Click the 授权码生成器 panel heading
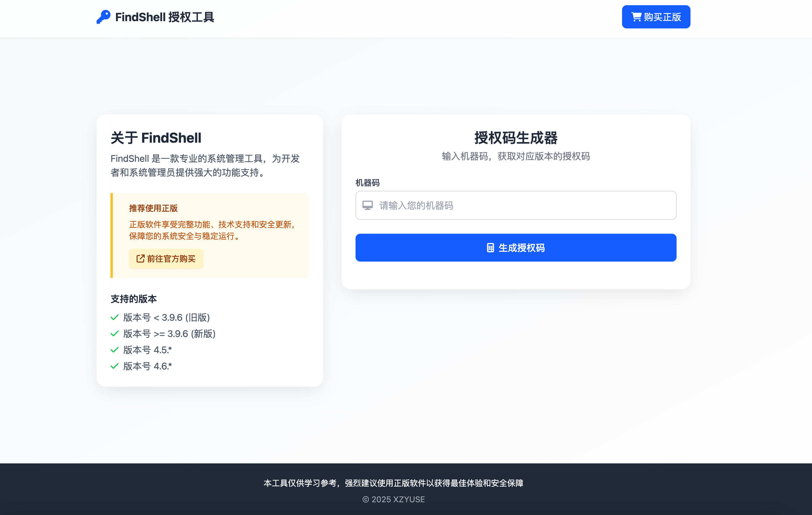Screen dimensions: 812x515 coord(516,138)
